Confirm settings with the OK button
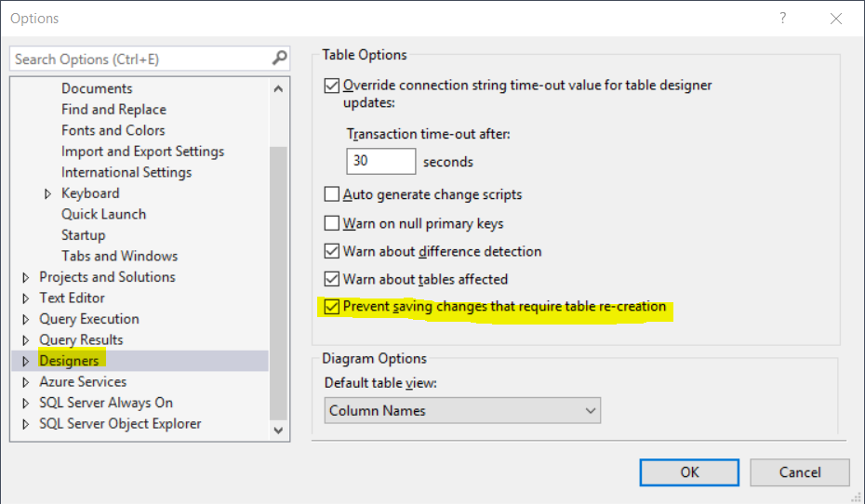This screenshot has width=865, height=504. (689, 472)
